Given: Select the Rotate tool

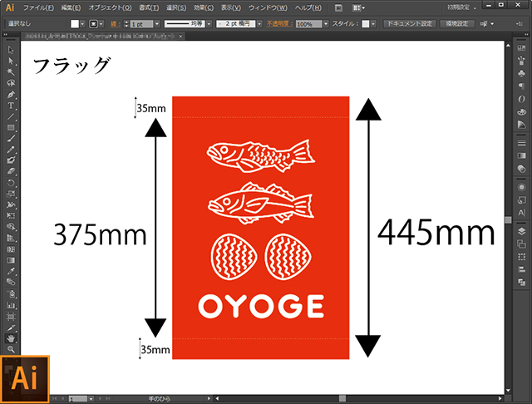Looking at the screenshot, I should point(11,182).
